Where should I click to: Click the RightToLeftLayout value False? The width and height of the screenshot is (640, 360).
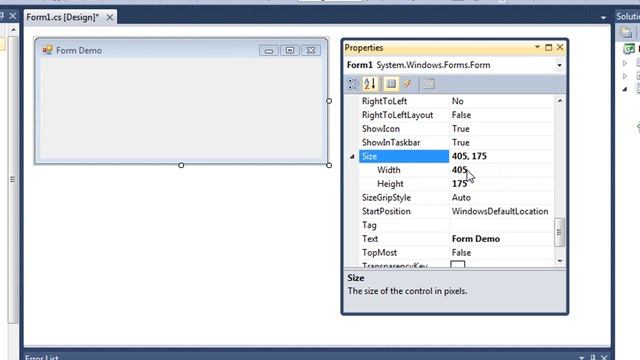[461, 115]
